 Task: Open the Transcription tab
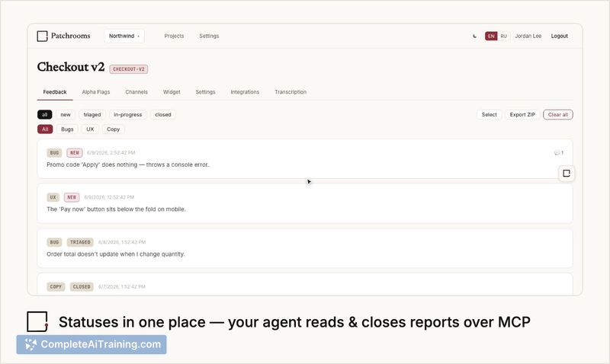click(291, 92)
